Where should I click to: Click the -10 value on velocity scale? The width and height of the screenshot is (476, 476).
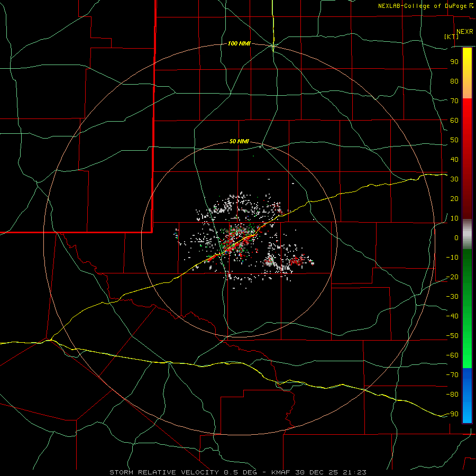coord(452,258)
